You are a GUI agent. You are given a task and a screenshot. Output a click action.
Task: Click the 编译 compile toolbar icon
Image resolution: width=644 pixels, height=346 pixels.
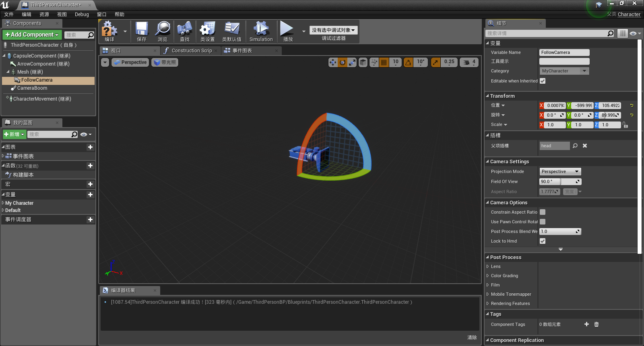109,31
